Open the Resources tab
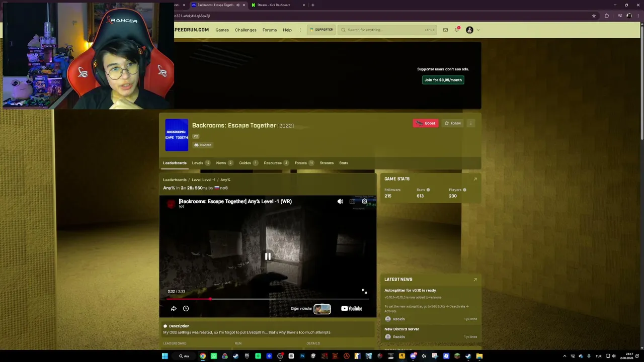 click(276, 163)
